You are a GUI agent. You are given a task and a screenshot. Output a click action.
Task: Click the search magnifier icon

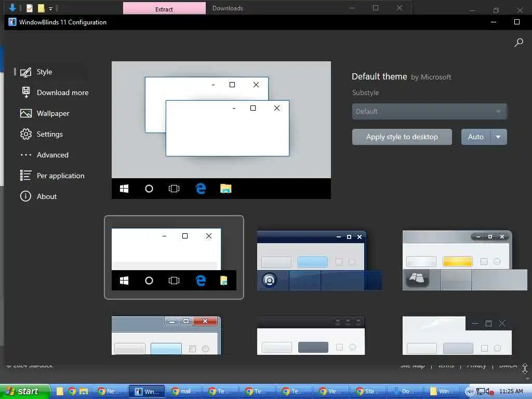tap(518, 43)
